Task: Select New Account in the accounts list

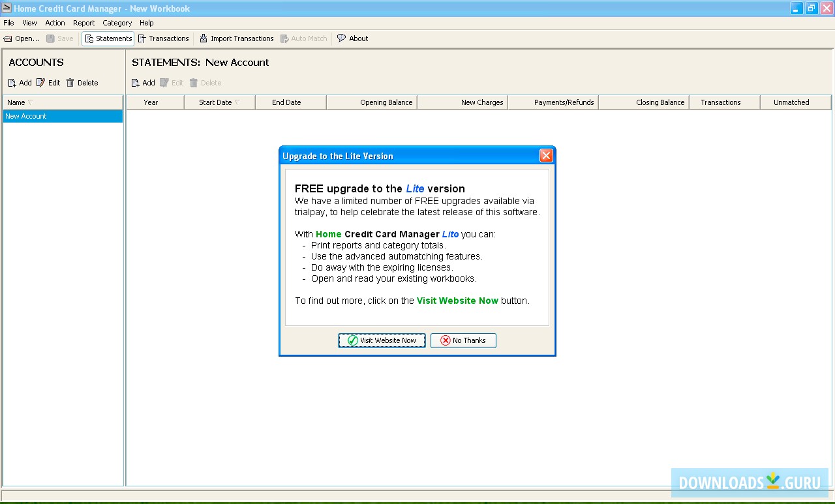Action: point(63,116)
